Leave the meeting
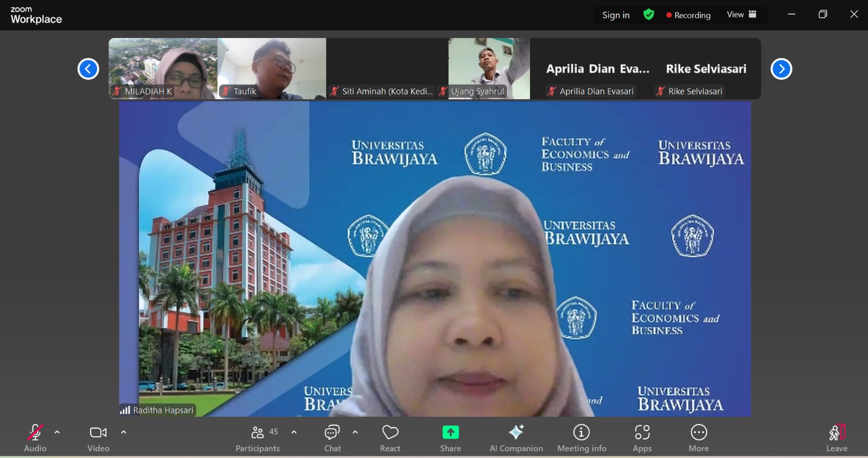 [x=837, y=437]
